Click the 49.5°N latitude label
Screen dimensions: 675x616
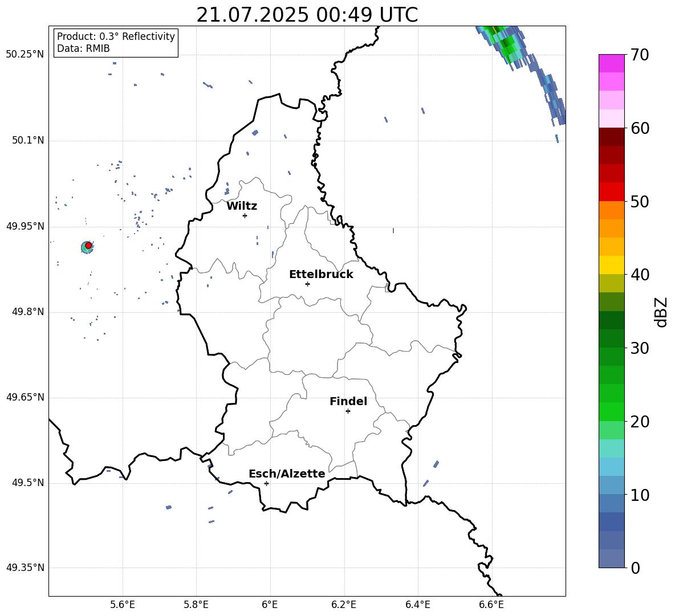coord(27,483)
